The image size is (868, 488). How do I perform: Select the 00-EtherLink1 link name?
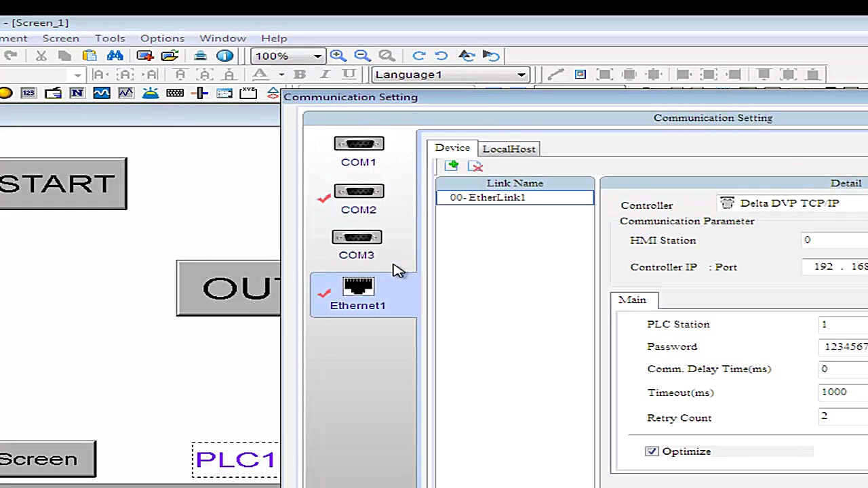pos(515,197)
